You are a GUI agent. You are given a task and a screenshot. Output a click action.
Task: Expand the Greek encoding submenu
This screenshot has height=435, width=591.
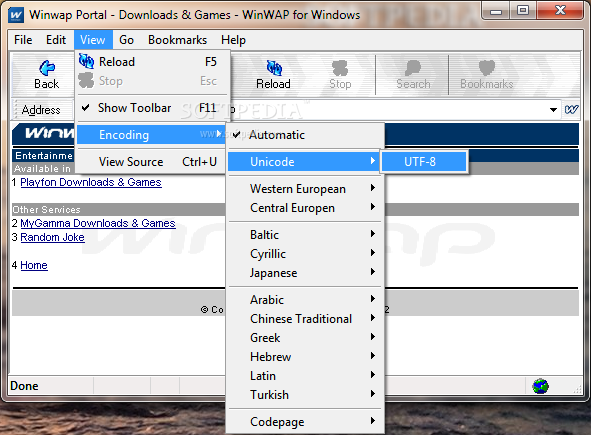click(x=306, y=338)
